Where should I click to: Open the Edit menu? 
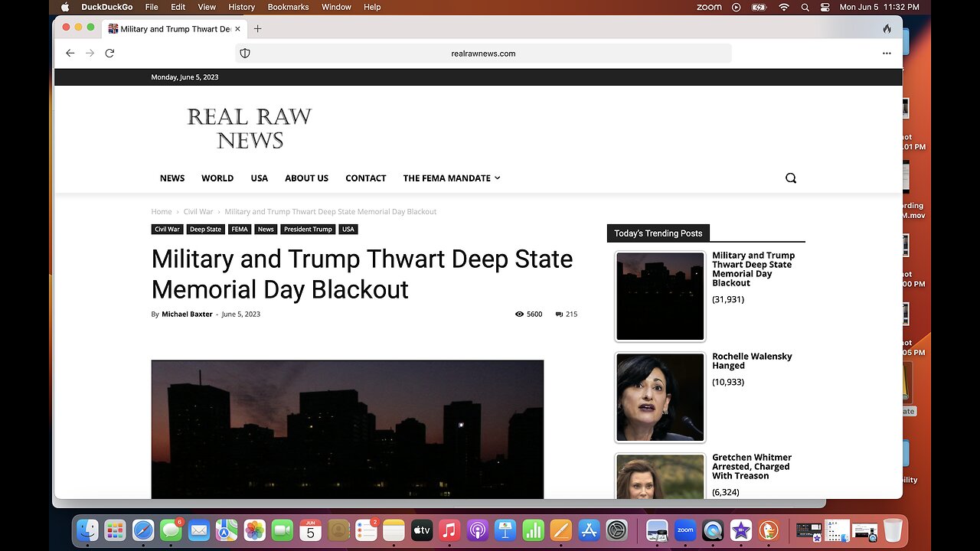point(178,7)
